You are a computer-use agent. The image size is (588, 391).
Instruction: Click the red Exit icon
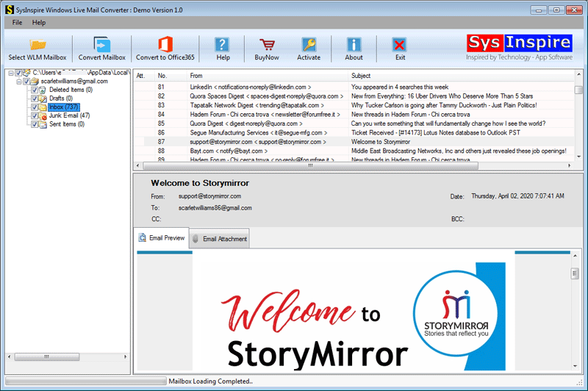399,45
